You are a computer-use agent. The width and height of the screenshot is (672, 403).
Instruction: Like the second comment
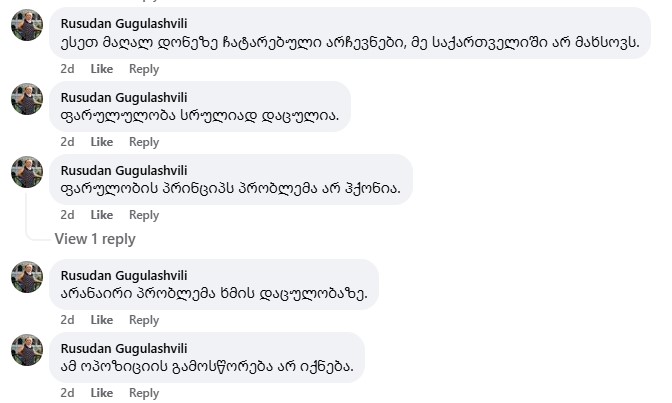[102, 142]
